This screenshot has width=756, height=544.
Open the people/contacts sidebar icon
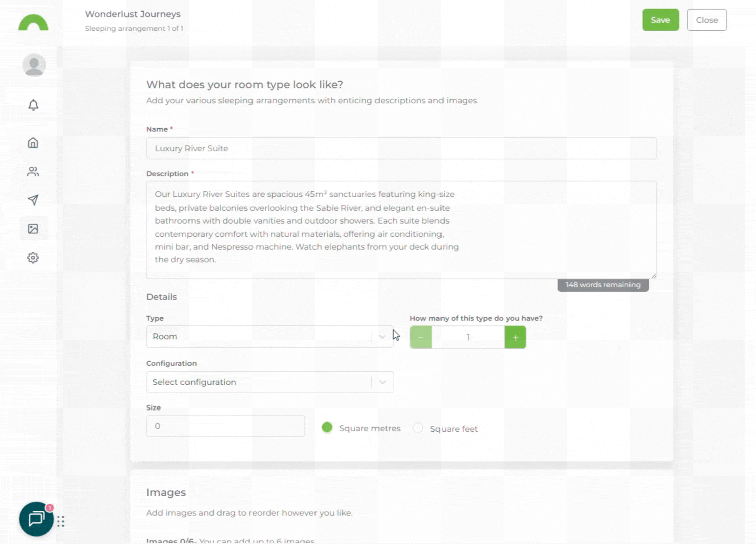click(33, 172)
